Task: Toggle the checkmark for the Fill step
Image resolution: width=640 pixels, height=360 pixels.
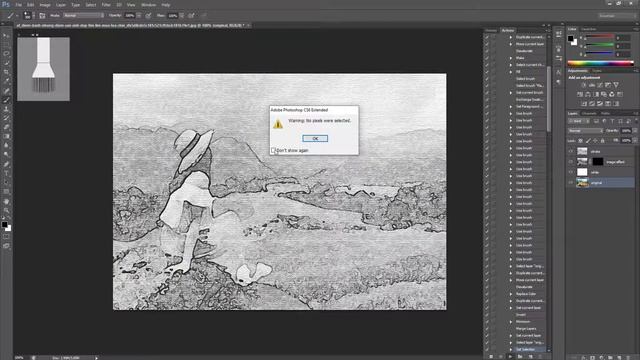Action: tap(487, 72)
